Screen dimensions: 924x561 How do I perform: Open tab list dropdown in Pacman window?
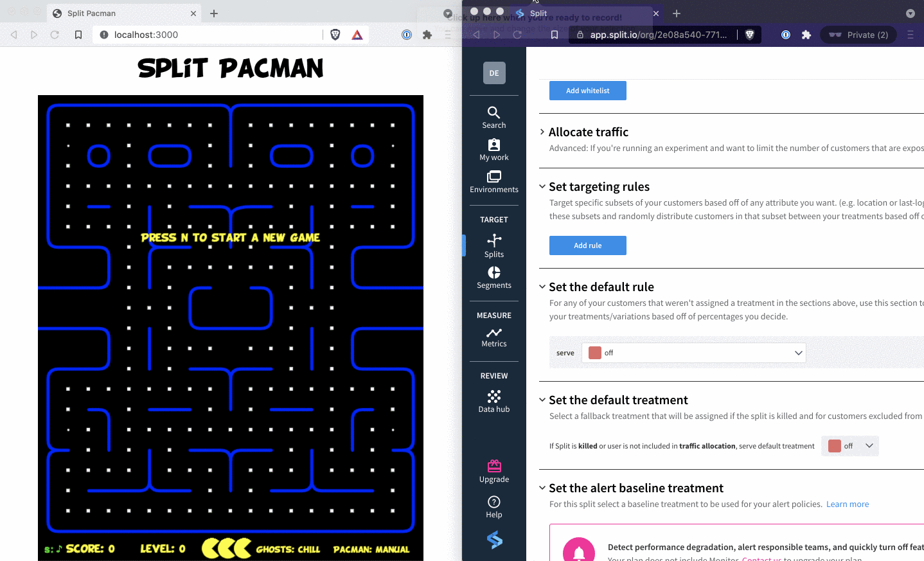(x=448, y=13)
